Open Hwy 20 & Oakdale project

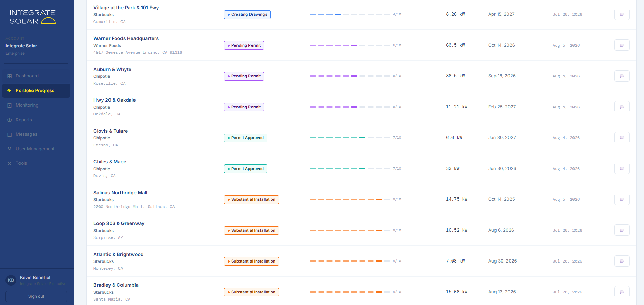[x=115, y=100]
